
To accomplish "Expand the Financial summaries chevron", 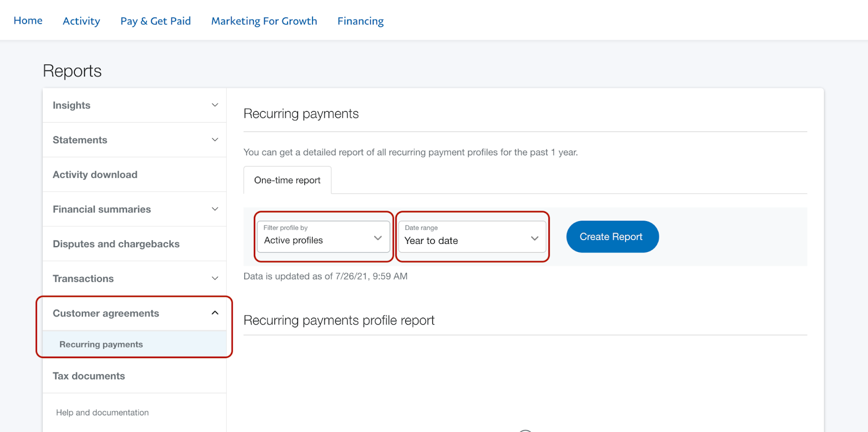I will click(215, 209).
